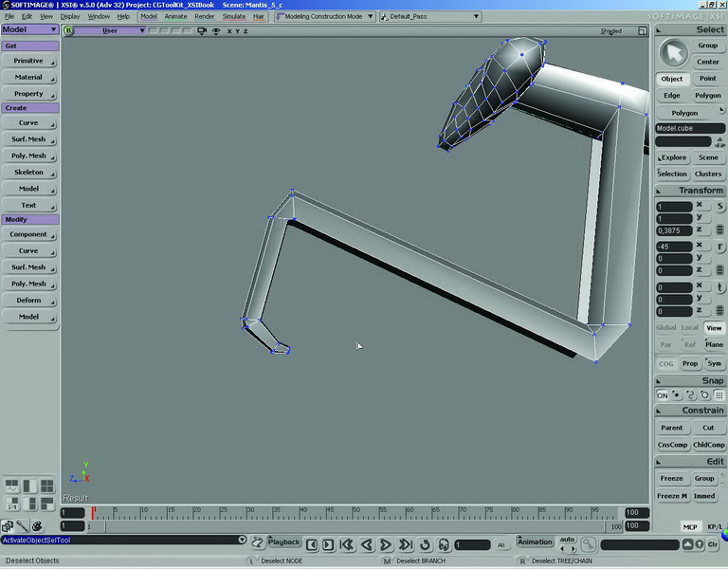The image size is (728, 569).
Task: Toggle Prop proportional modeling
Action: (690, 363)
